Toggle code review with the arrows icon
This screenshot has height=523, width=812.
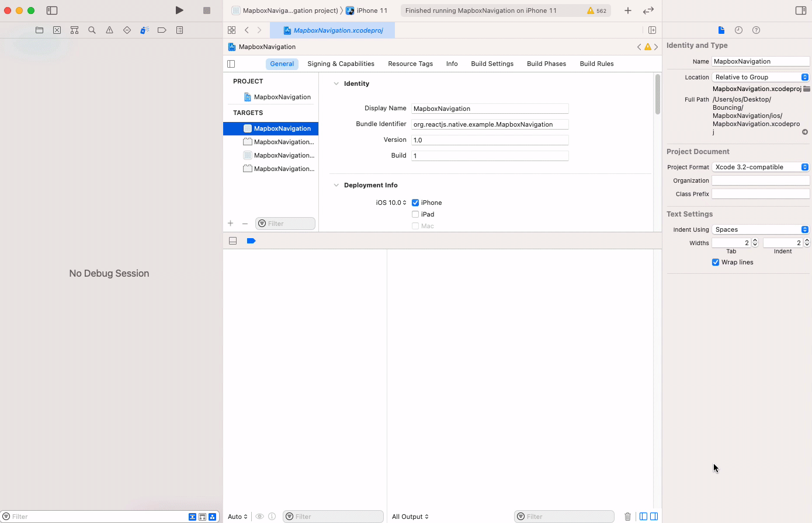648,11
